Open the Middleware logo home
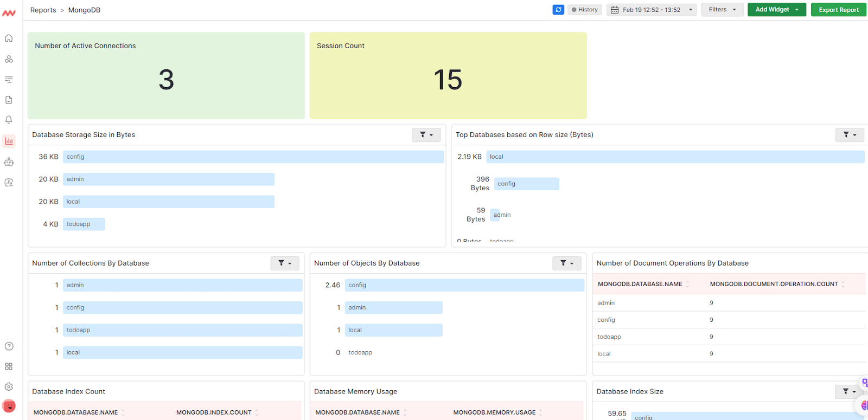This screenshot has height=420, width=868. (x=9, y=13)
